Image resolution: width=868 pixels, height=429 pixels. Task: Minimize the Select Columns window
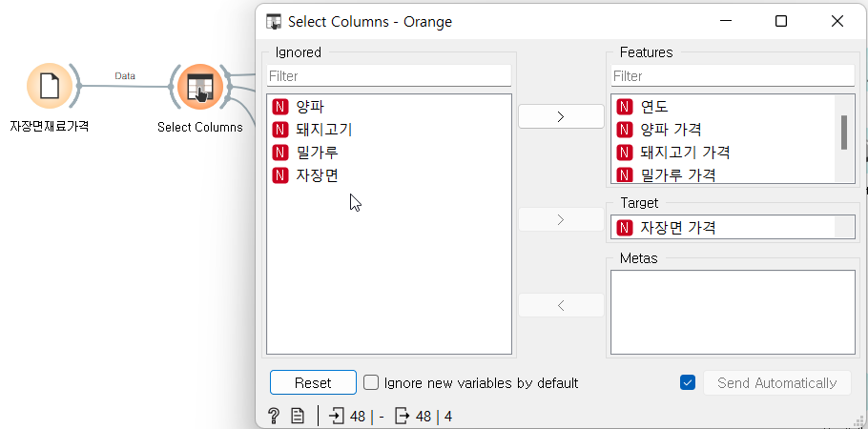click(726, 21)
